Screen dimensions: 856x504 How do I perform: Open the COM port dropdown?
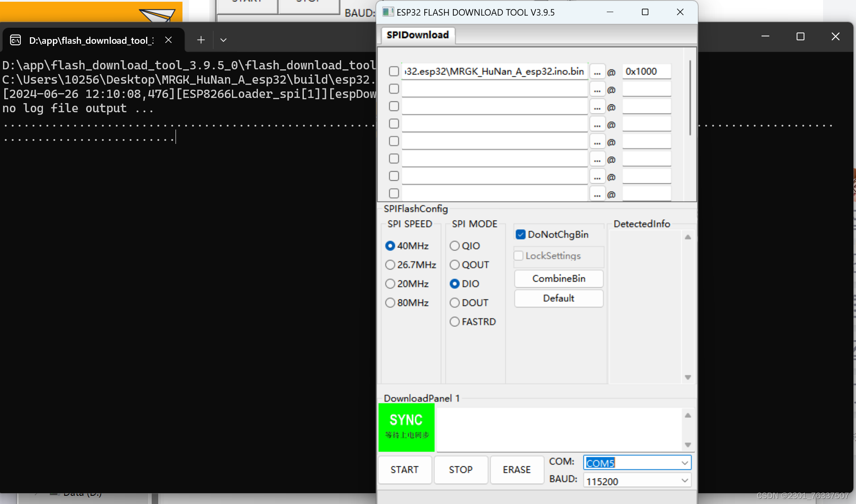(x=684, y=462)
